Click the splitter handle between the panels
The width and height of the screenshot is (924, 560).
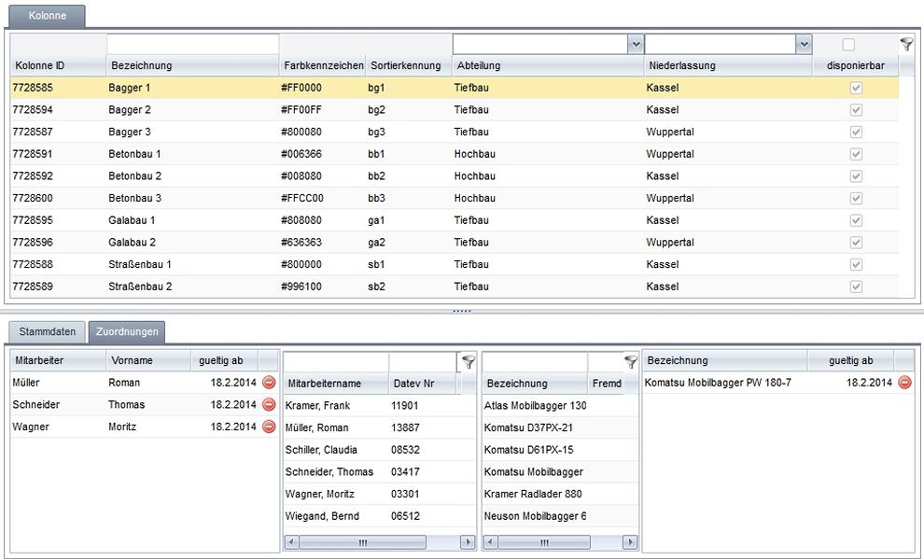[462, 311]
